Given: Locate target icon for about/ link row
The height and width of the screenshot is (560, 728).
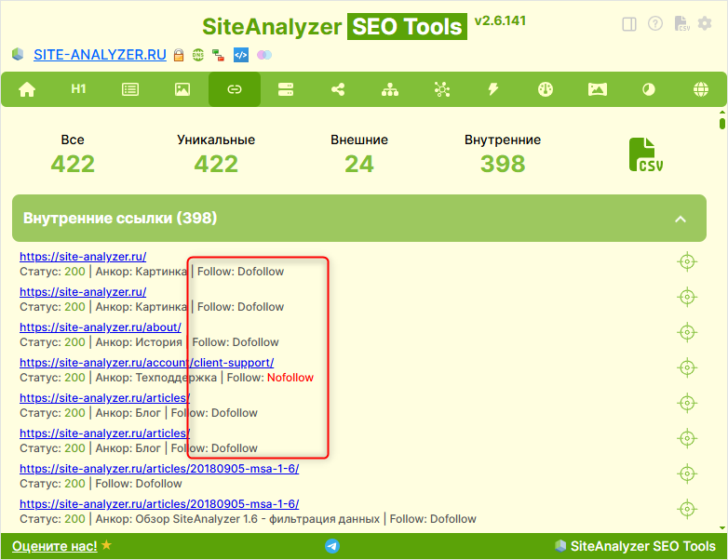Looking at the screenshot, I should click(x=687, y=332).
